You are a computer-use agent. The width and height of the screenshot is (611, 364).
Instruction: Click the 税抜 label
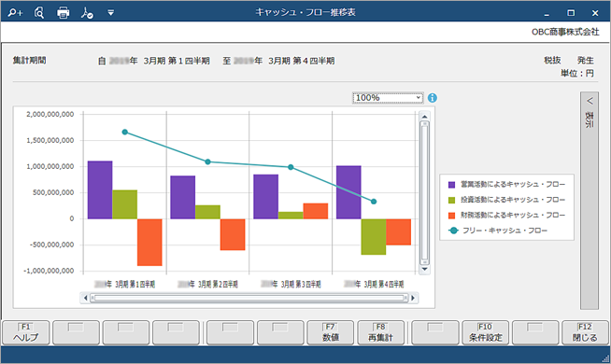tap(552, 61)
